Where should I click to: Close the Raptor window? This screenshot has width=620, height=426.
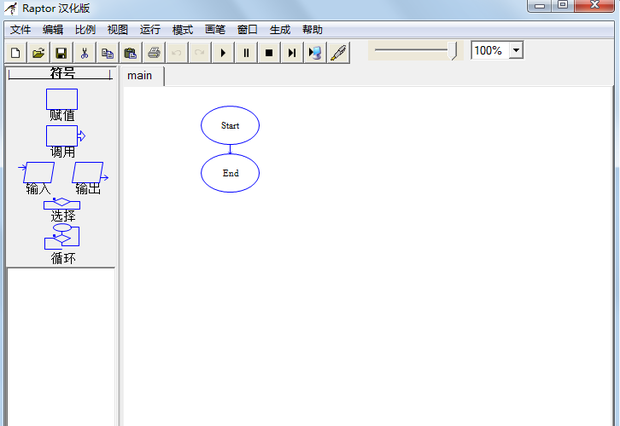(594, 6)
